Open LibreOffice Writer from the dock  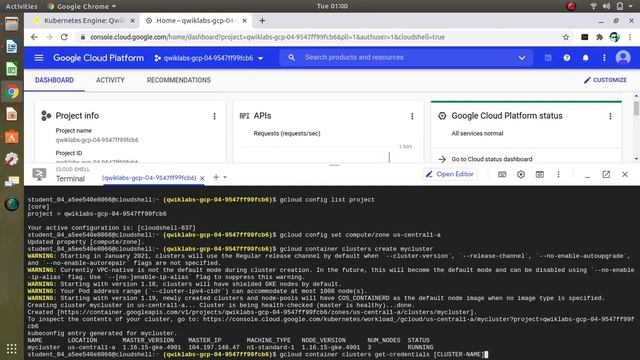[11, 47]
